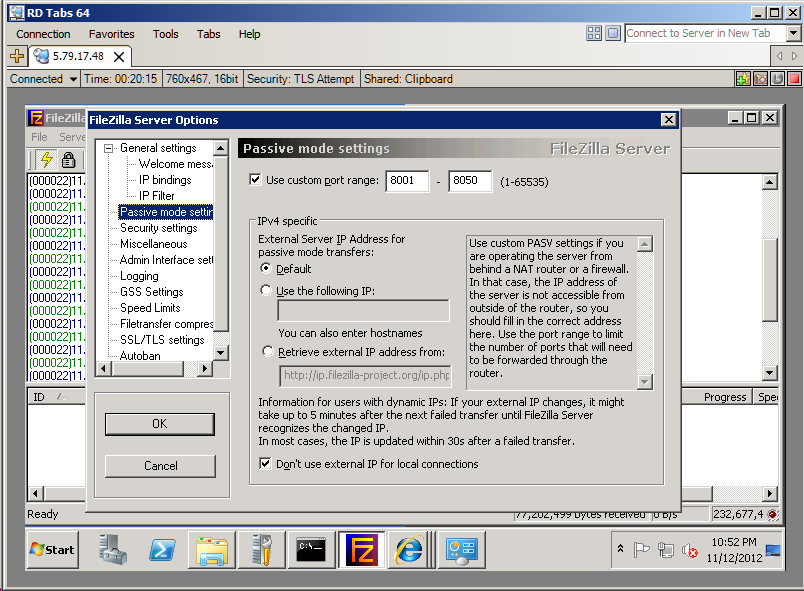Select the 5.79.17.48 connection tab
The height and width of the screenshot is (591, 804).
pyautogui.click(x=78, y=56)
